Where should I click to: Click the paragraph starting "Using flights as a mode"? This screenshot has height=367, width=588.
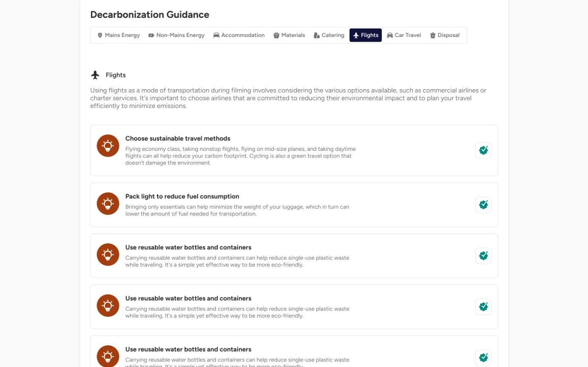click(288, 98)
